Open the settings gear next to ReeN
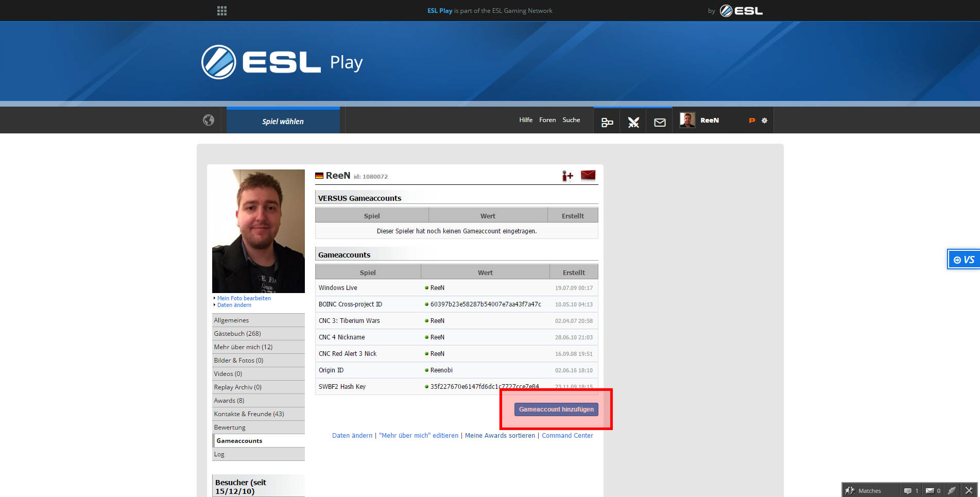Image resolution: width=980 pixels, height=497 pixels. coord(764,120)
